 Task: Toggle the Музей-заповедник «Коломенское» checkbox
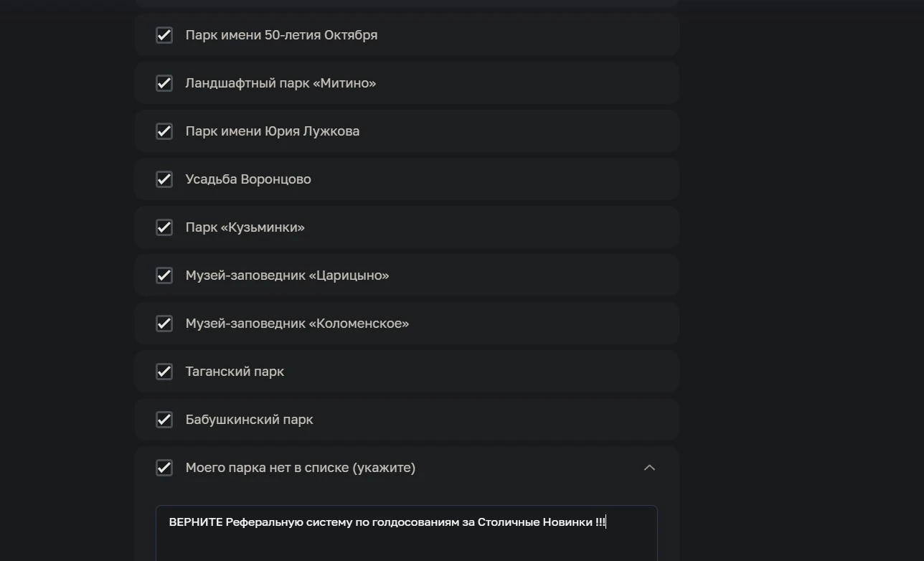click(x=164, y=324)
